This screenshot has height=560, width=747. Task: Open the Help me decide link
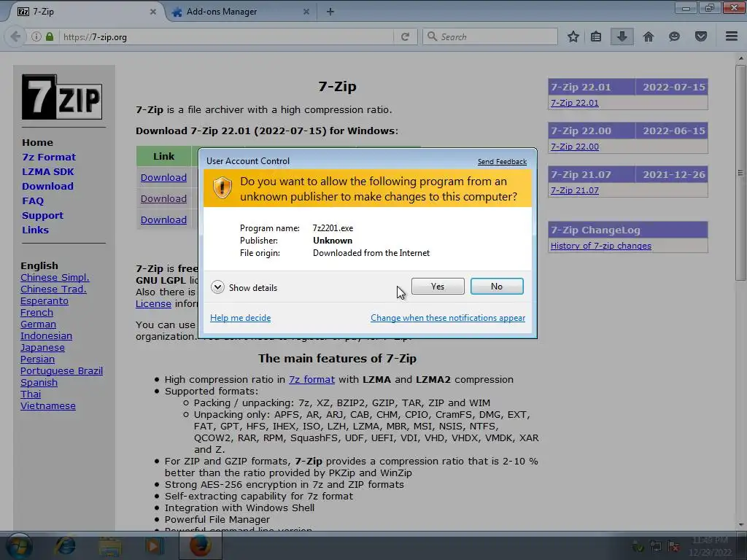(241, 318)
